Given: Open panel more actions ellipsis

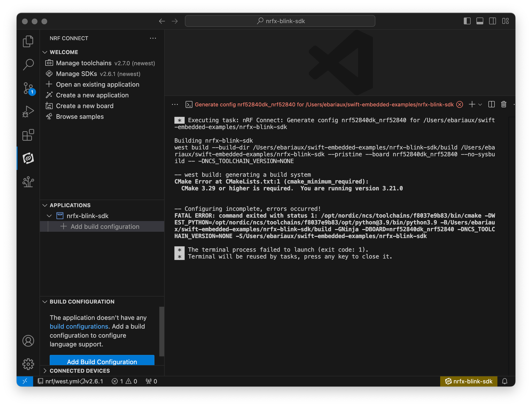Looking at the screenshot, I should pos(175,104).
